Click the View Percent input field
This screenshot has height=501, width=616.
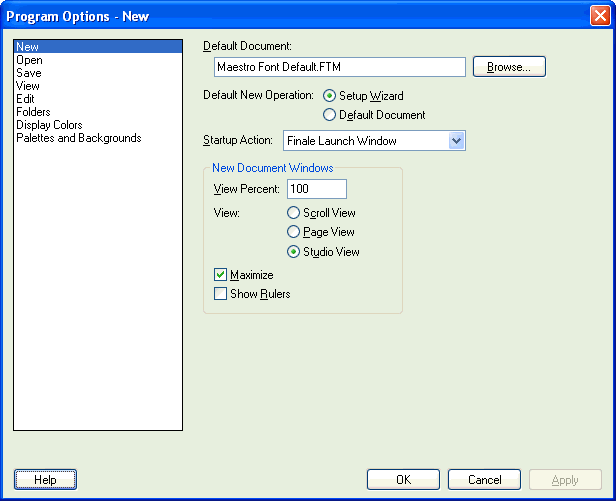316,189
